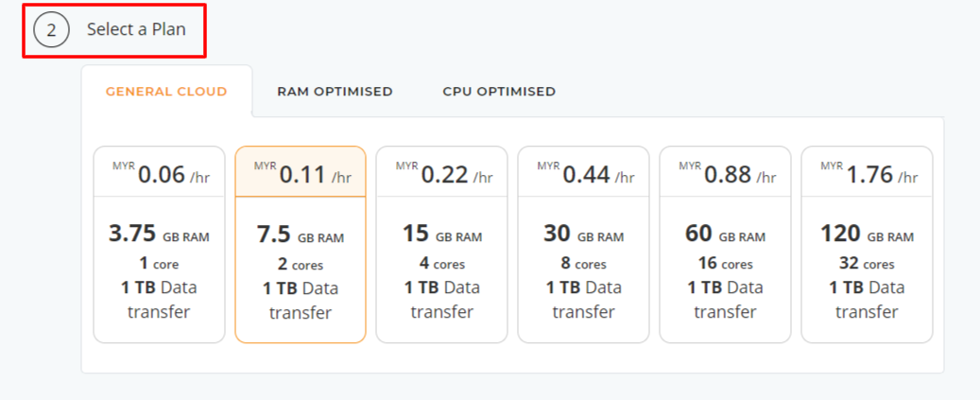Click the 60 GB RAM label
The image size is (980, 400).
pyautogui.click(x=726, y=235)
